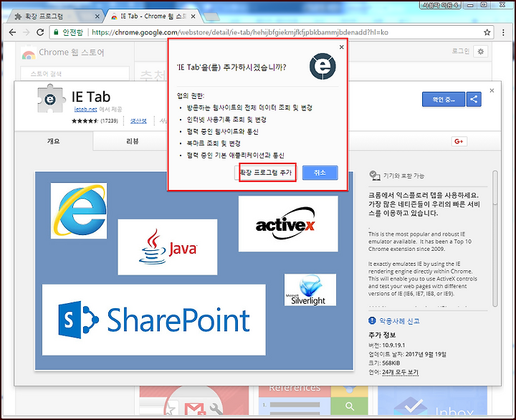This screenshot has width=516, height=420.
Task: Close the 확장 프로그램 browser tab
Action: 97,16
